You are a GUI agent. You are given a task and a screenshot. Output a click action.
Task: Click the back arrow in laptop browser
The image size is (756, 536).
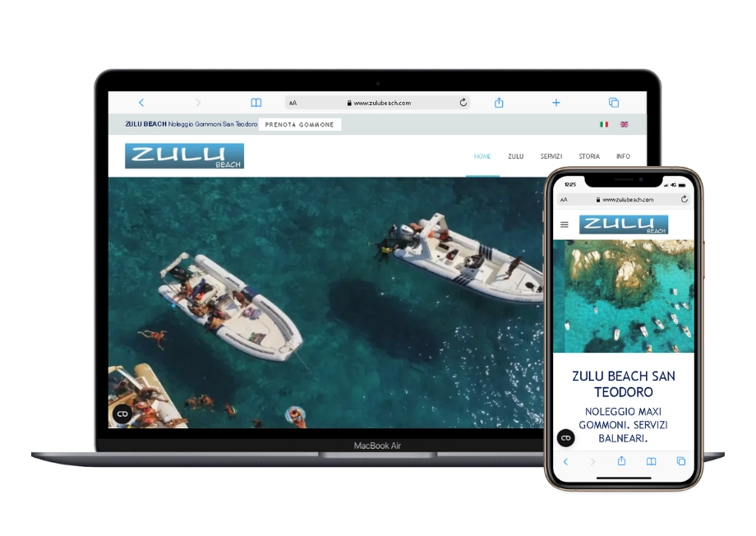coord(141,103)
